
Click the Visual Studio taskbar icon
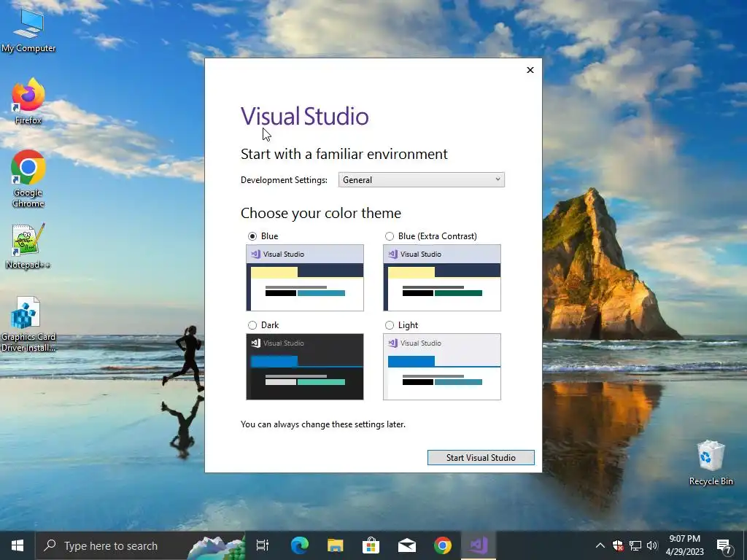pos(479,545)
